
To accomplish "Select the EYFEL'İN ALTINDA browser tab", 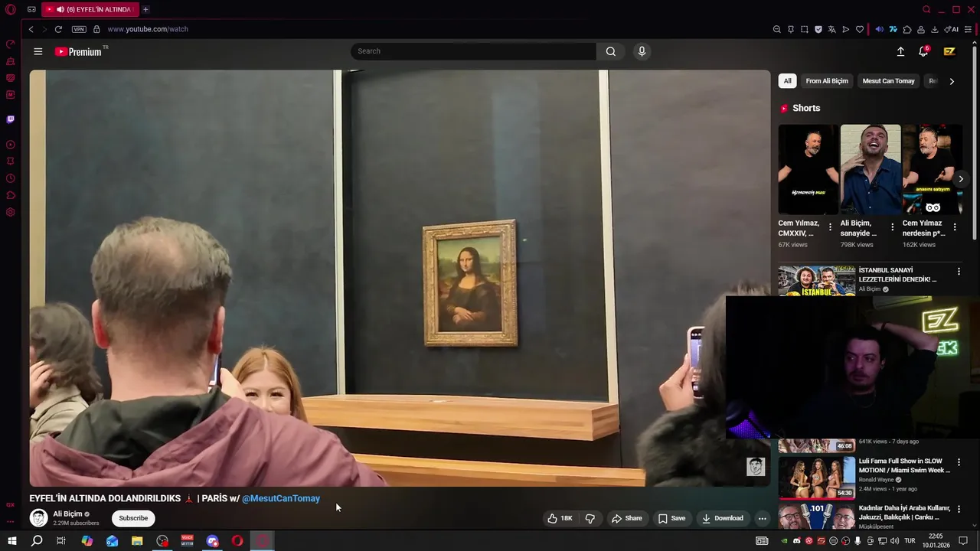I will click(89, 9).
